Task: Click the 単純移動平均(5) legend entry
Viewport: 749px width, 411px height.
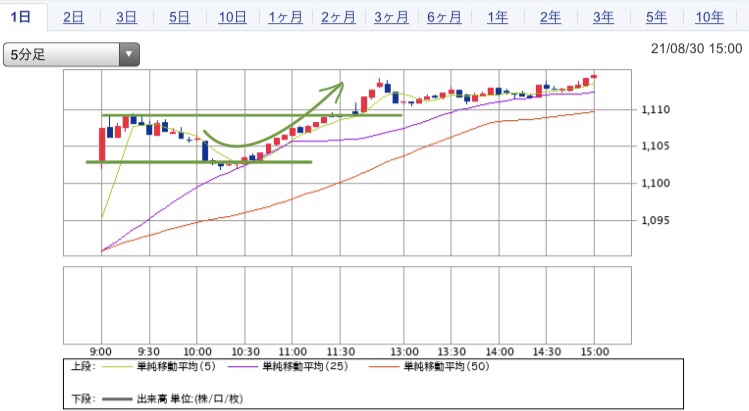Action: 176,367
